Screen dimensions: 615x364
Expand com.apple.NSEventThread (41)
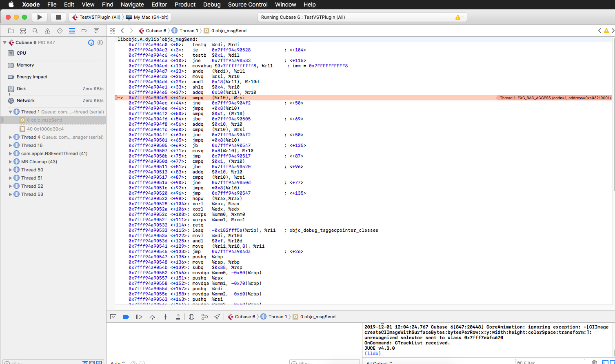tap(10, 153)
